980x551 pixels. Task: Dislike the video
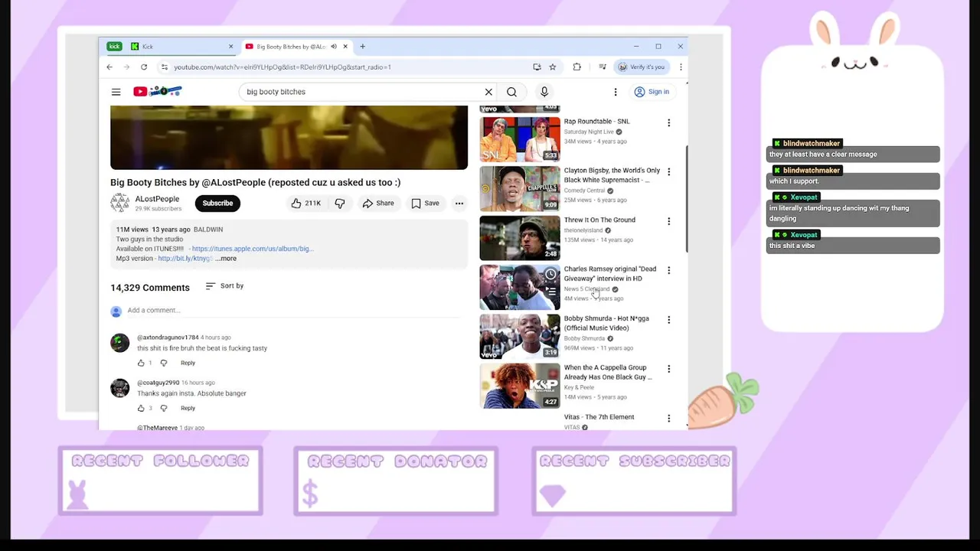(339, 204)
